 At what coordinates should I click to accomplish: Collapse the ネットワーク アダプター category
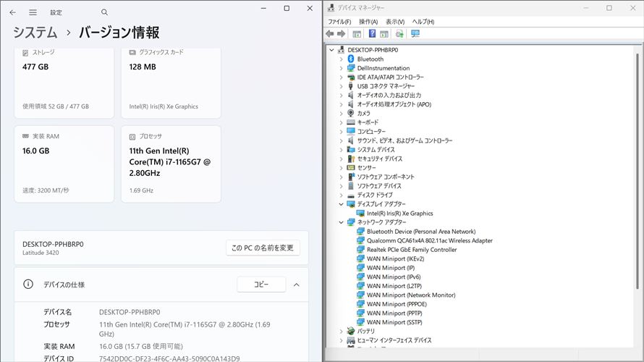pos(342,222)
